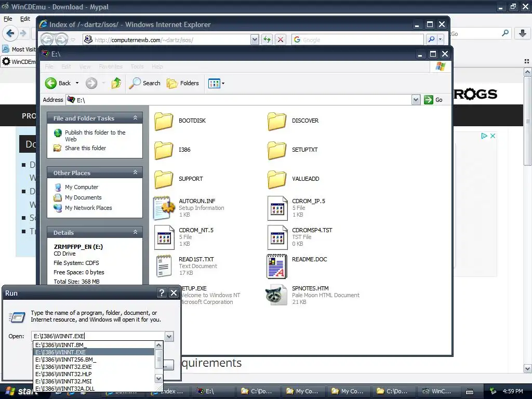Click the Mypal download arrow icon
532x399 pixels.
(523, 33)
